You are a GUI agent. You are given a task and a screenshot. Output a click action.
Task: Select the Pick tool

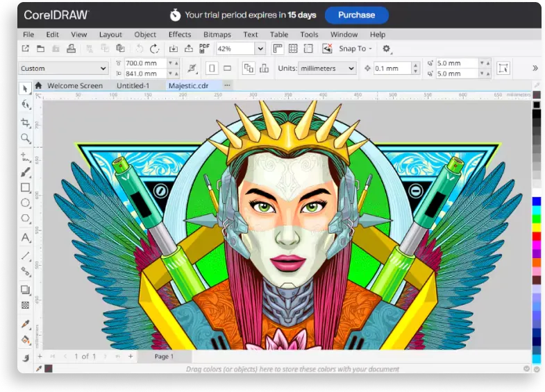(25, 89)
